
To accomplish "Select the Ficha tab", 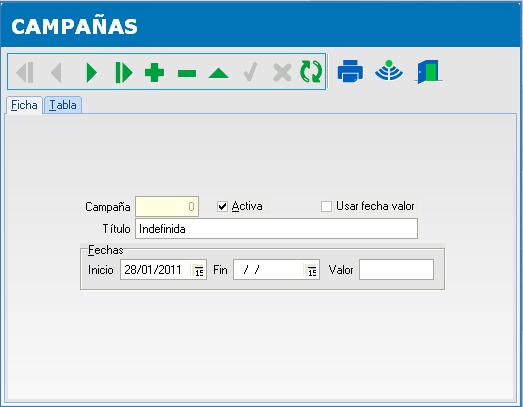I will point(24,105).
